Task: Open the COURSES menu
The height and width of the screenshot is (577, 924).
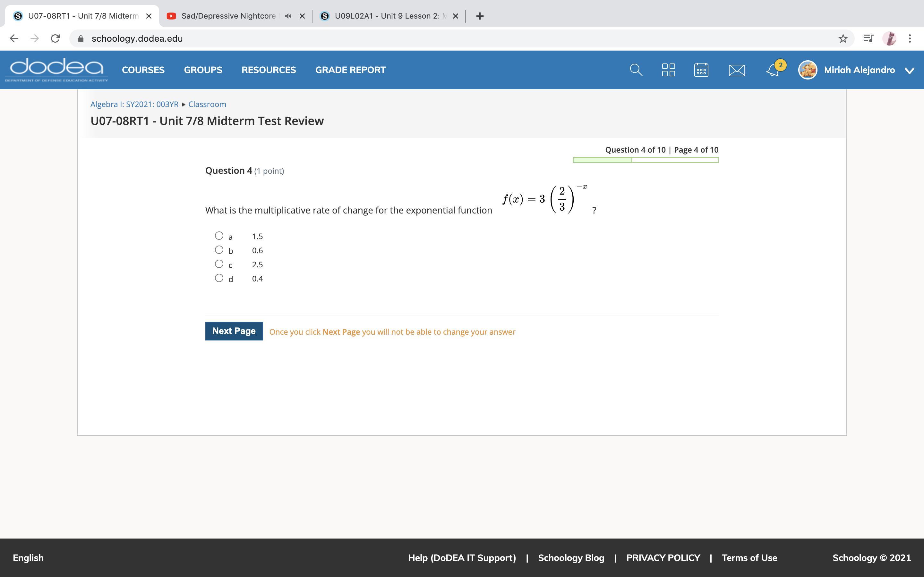Action: pos(143,70)
